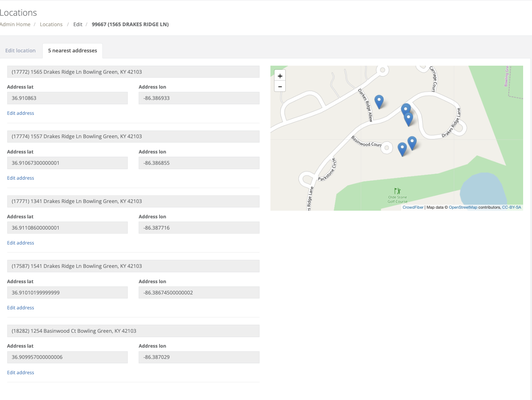Select the address field showing 1541 Drakes Ridge Ln
The image size is (532, 400).
[133, 266]
